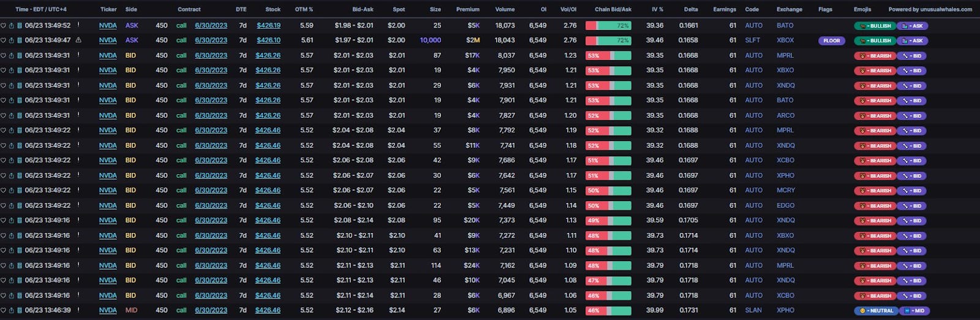Screen dimensions: 980x320
Task: Click the BULLISH emoji tag on 13:49:52 row
Action: pyautogui.click(x=875, y=26)
